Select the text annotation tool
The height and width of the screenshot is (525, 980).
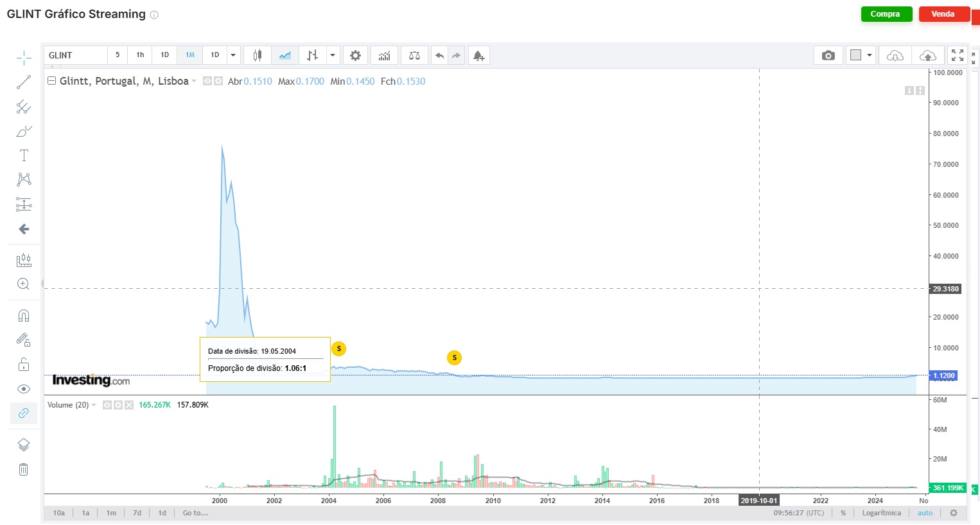tap(24, 155)
